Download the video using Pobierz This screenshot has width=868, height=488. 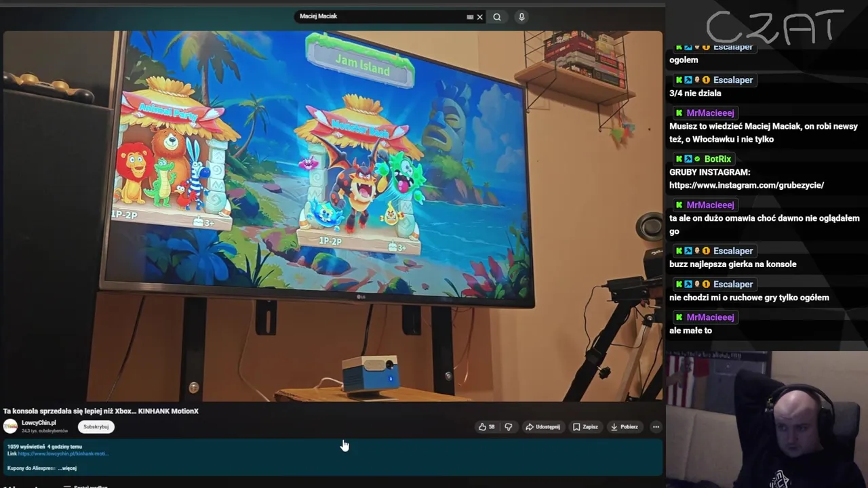click(625, 427)
